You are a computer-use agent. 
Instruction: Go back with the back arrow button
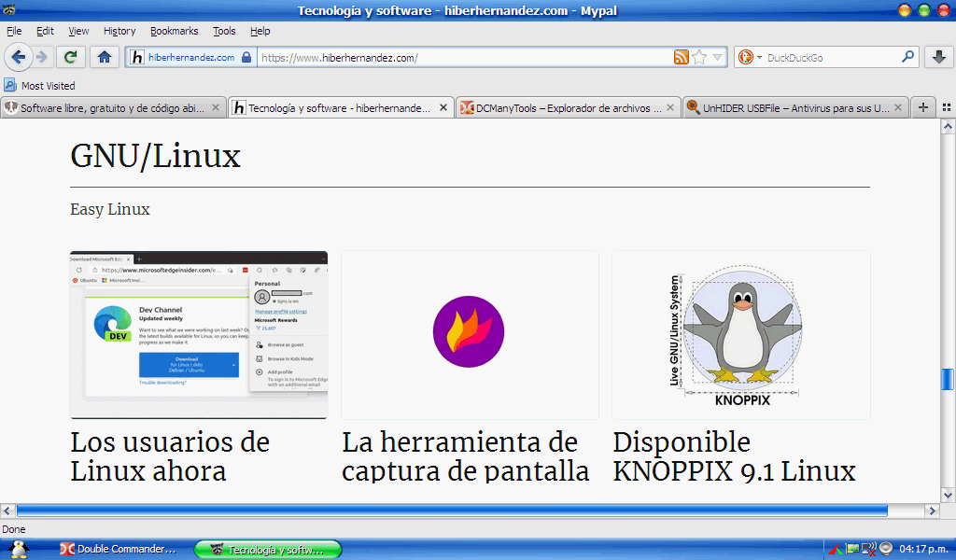[x=19, y=57]
